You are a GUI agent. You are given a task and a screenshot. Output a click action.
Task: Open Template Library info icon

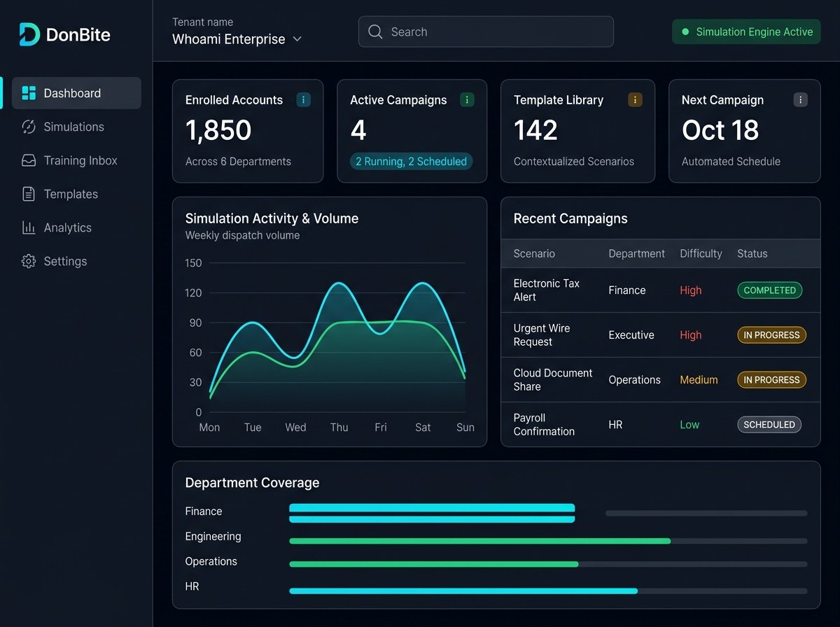point(635,100)
